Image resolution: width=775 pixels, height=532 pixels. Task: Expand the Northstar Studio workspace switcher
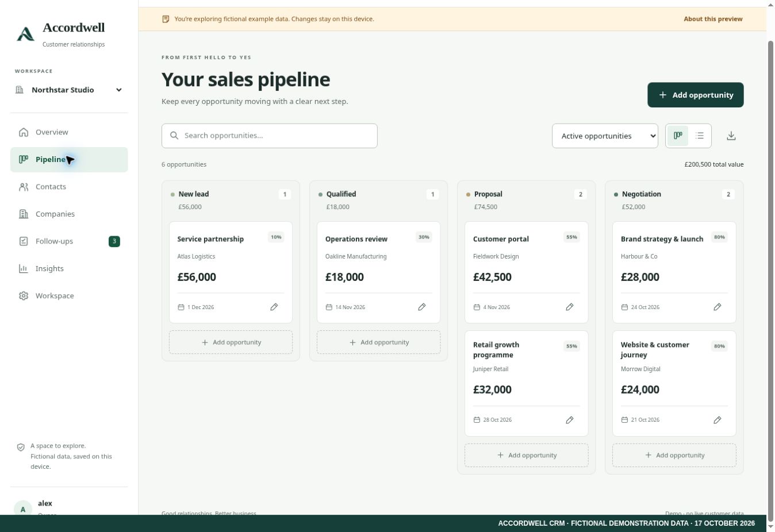point(69,90)
